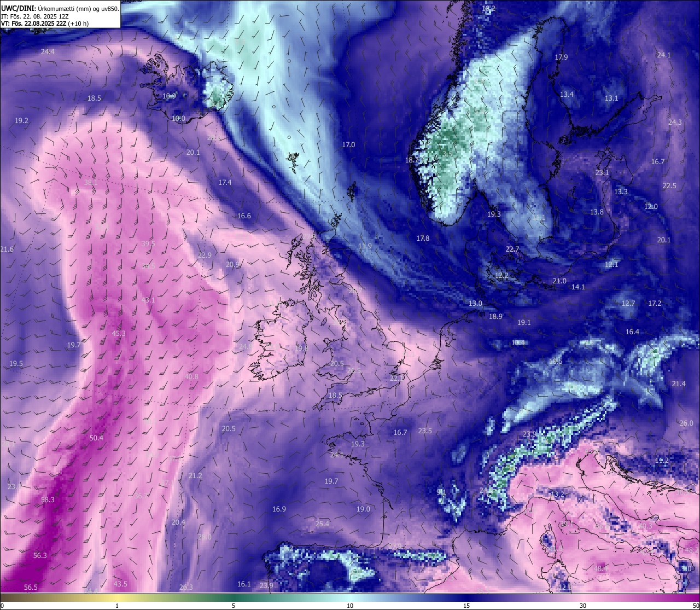Click the 12.7 value label
Screen dimensions: 700x610
tap(628, 304)
